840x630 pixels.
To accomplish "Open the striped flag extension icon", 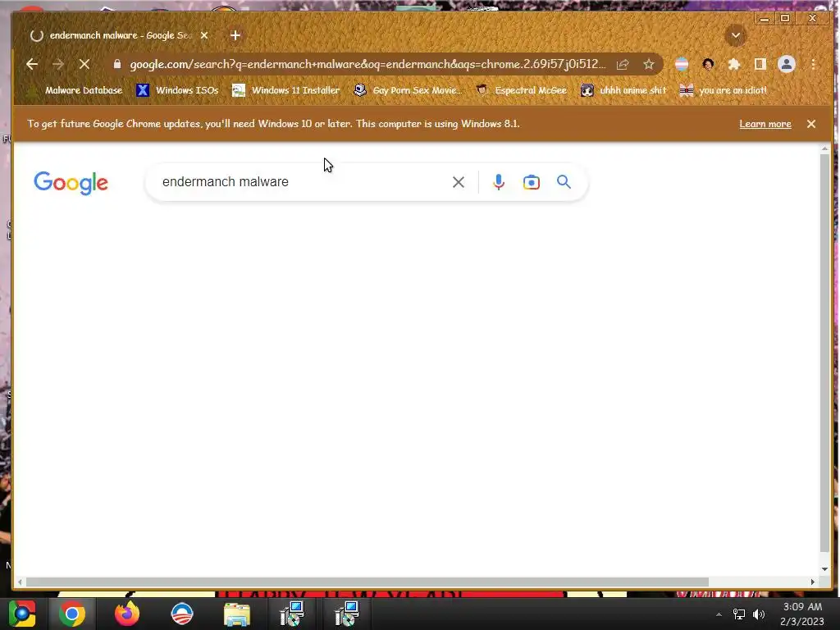I will click(682, 64).
